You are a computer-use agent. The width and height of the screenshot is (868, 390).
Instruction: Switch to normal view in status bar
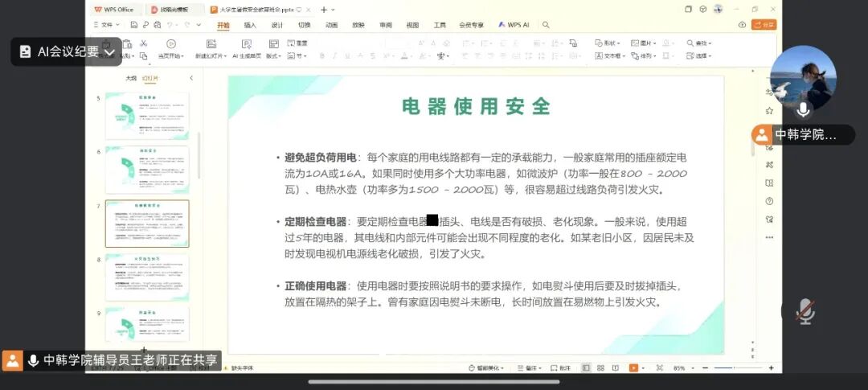pyautogui.click(x=586, y=367)
